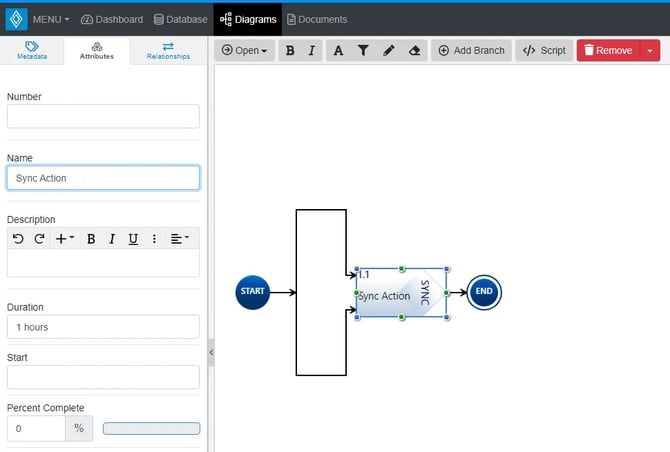The height and width of the screenshot is (452, 670).
Task: Toggle bold in the diagram toolbar
Action: (x=290, y=50)
